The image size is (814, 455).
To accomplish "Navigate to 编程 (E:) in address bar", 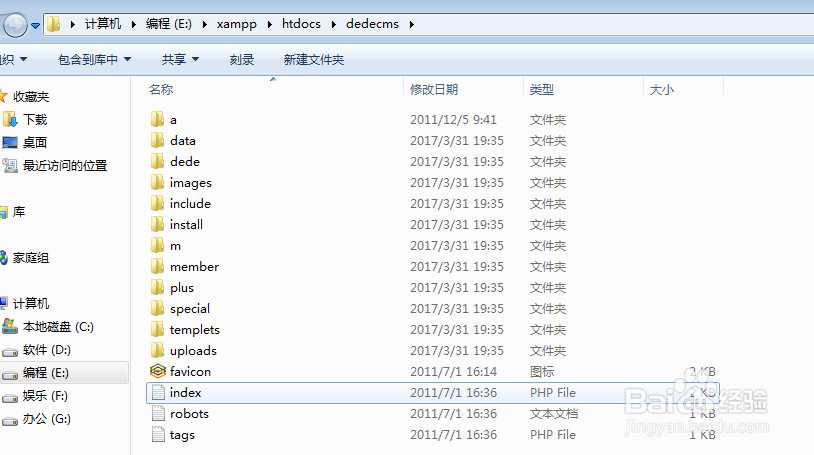I will (x=169, y=24).
